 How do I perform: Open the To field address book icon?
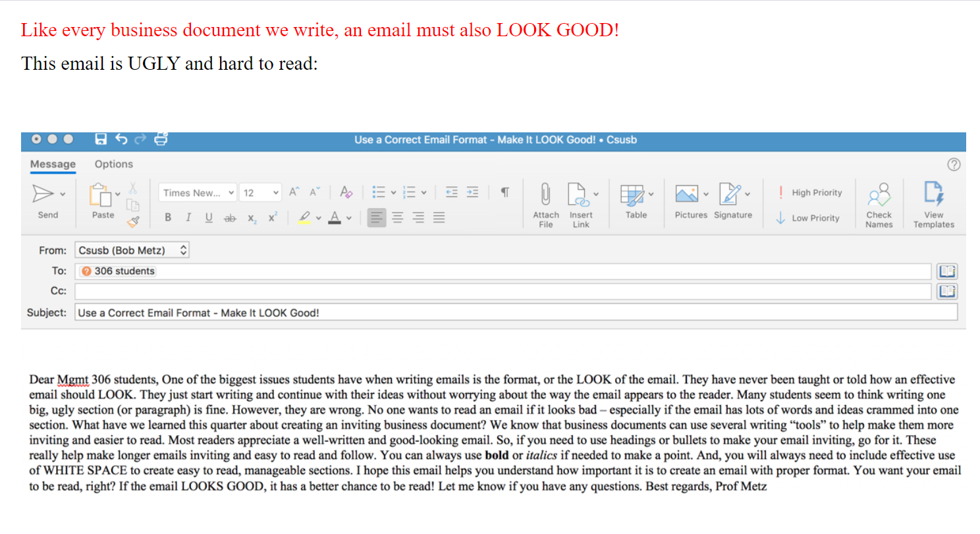coord(947,271)
